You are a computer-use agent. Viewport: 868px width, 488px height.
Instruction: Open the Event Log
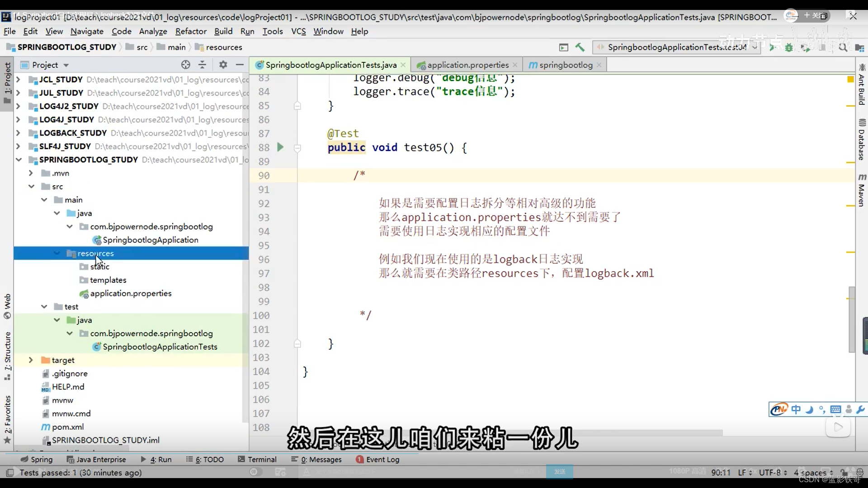click(377, 459)
